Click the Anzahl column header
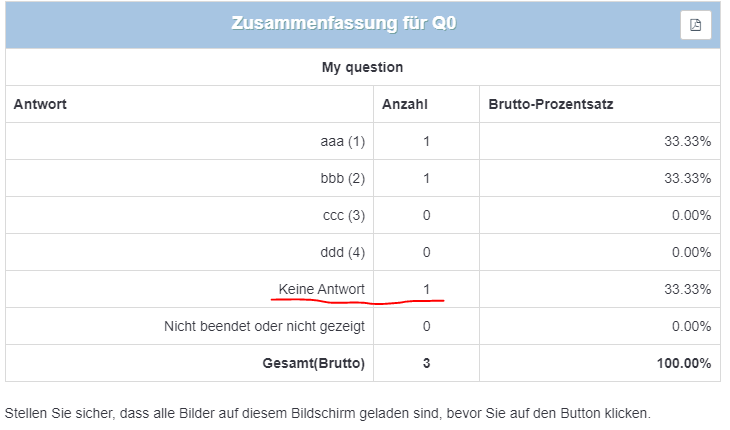 click(405, 104)
